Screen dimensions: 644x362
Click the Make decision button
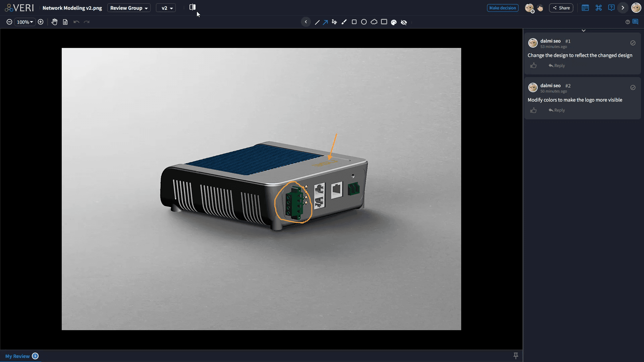(x=502, y=8)
